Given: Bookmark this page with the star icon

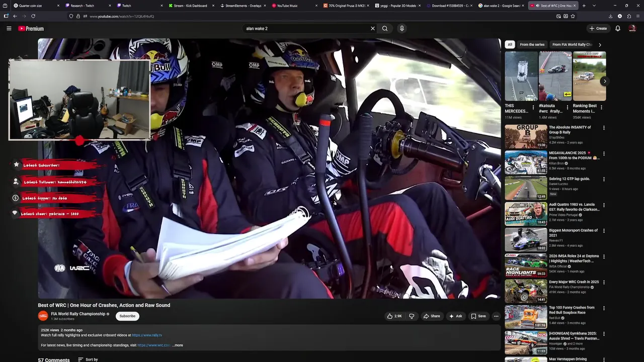Looking at the screenshot, I should click(573, 16).
